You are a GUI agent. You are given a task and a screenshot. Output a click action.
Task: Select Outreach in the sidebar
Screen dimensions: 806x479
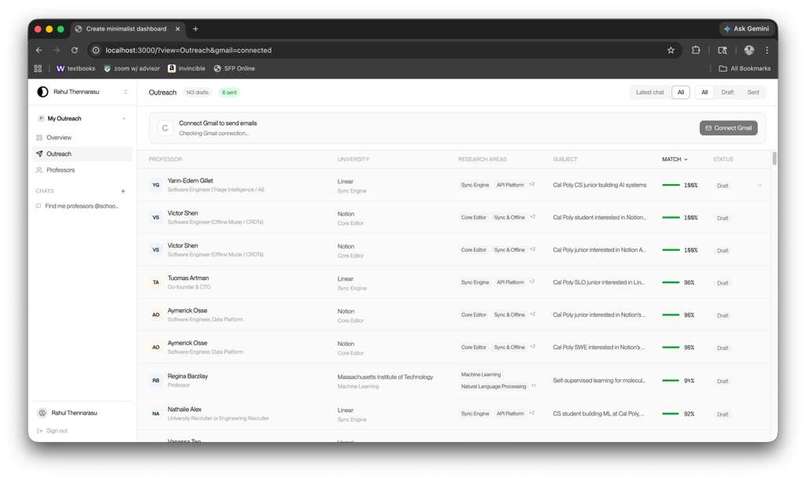(x=82, y=154)
